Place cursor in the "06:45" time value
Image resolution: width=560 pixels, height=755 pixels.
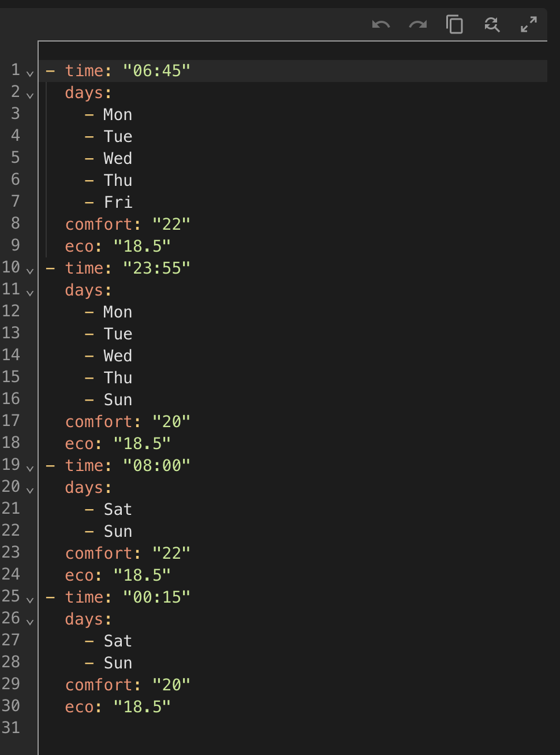(156, 71)
